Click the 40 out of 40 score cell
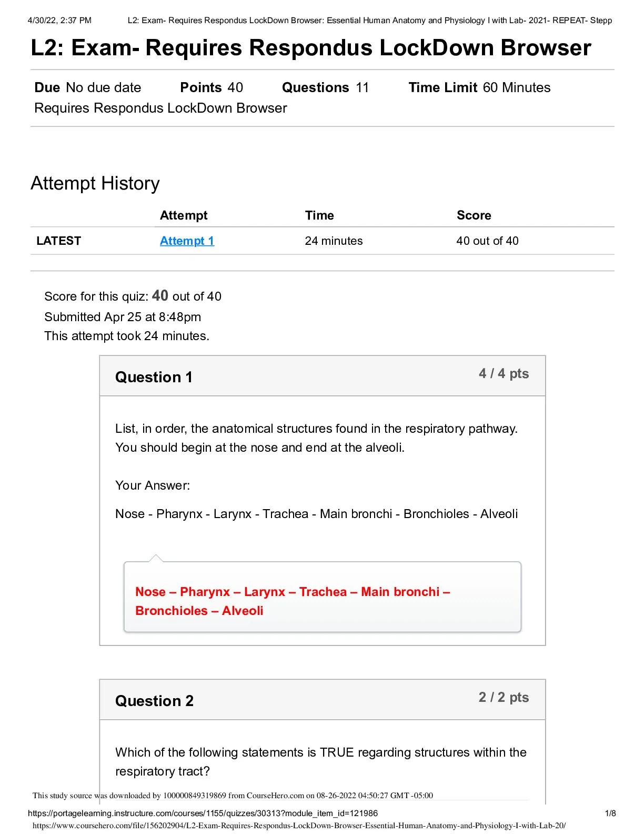The height and width of the screenshot is (834, 644). (x=487, y=241)
